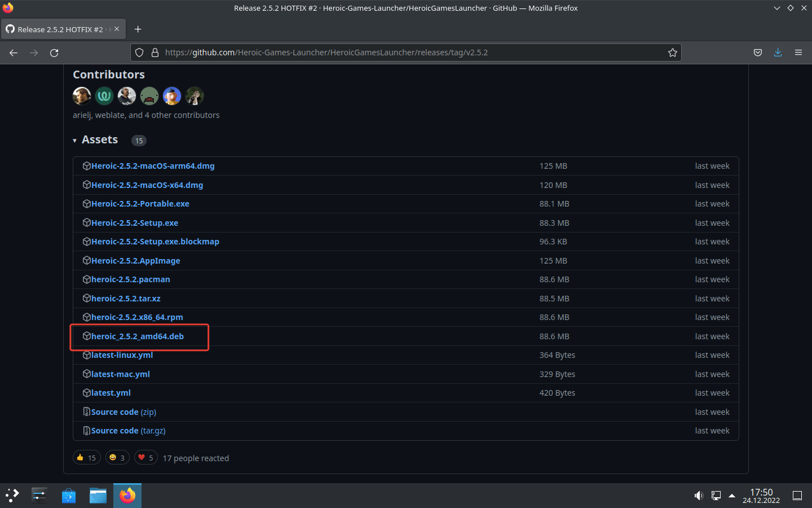Click the 96.3 KB size text

pos(553,242)
